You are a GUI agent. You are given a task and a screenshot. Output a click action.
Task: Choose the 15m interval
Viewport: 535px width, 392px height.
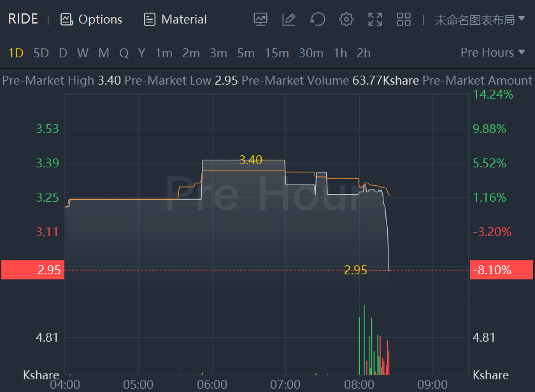276,53
